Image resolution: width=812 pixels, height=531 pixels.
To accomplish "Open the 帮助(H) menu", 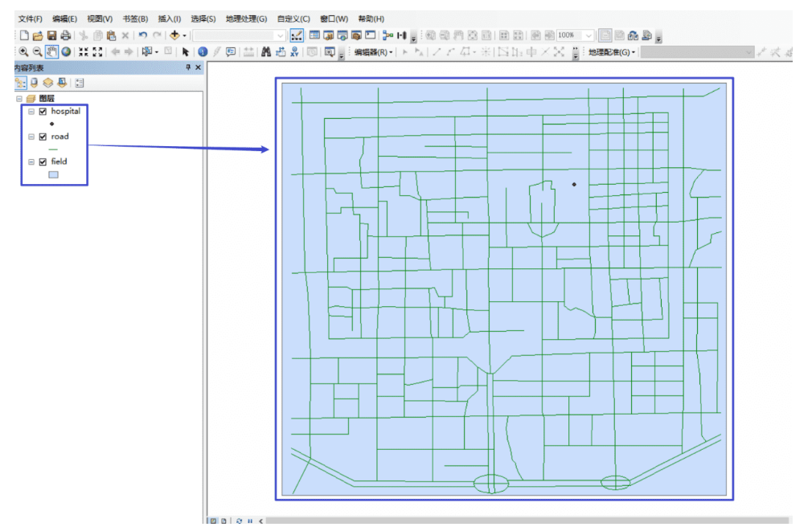I will 371,18.
